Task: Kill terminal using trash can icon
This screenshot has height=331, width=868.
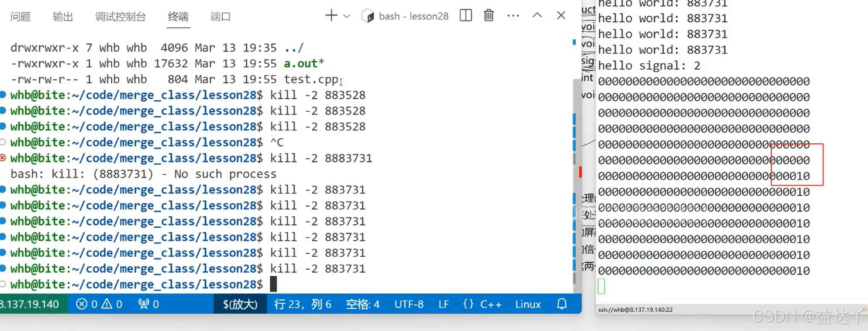Action: pos(489,16)
